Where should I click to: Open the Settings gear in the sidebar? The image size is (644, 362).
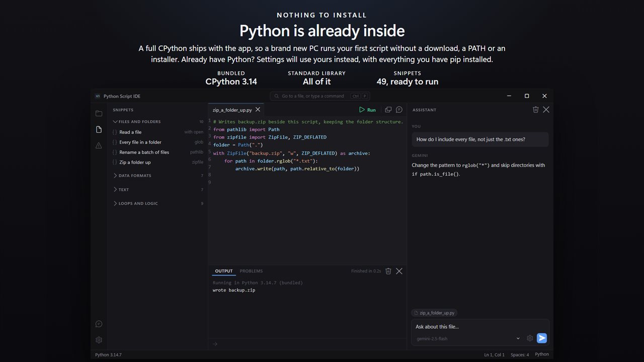(x=99, y=340)
